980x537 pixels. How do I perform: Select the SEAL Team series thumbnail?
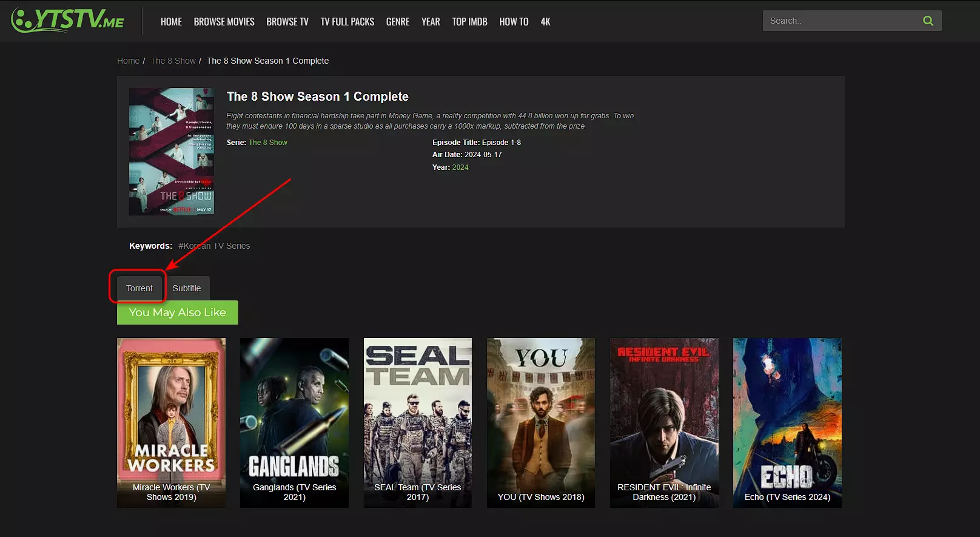(x=417, y=422)
